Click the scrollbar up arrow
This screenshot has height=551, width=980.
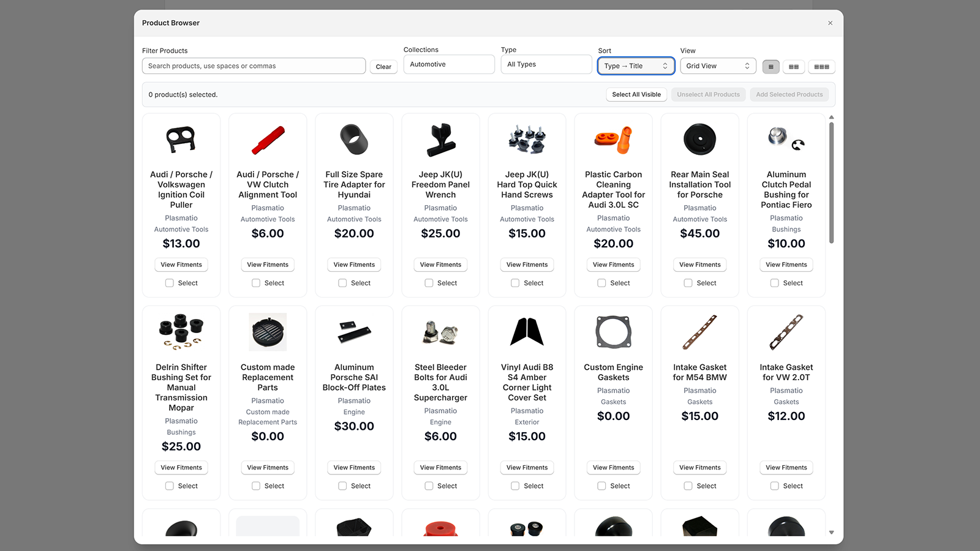831,117
